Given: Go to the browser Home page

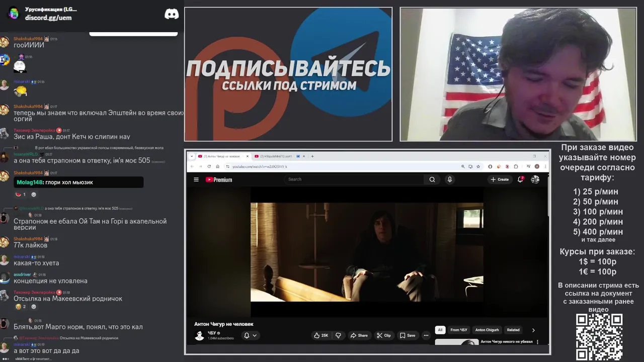Looking at the screenshot, I should [x=218, y=166].
